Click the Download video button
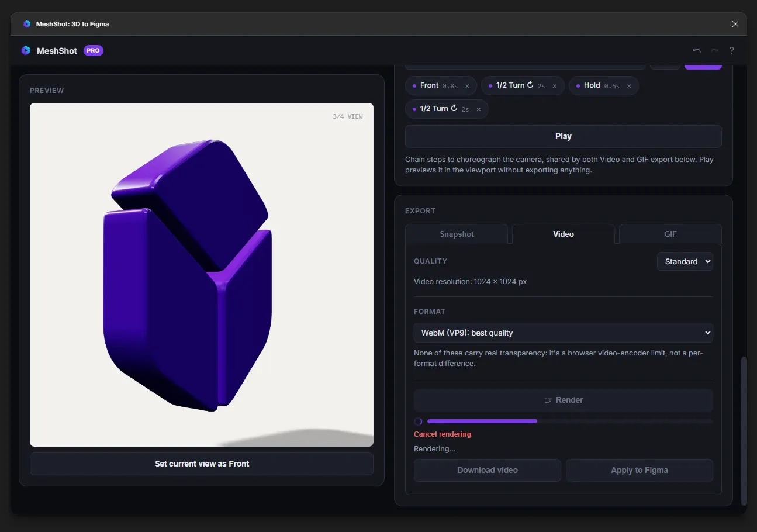Image resolution: width=757 pixels, height=532 pixels. 488,470
